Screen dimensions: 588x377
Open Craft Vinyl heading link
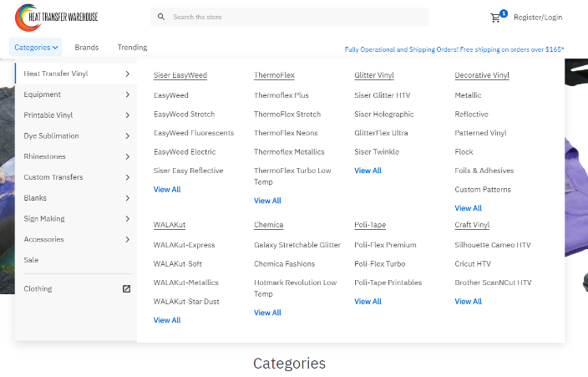point(472,225)
